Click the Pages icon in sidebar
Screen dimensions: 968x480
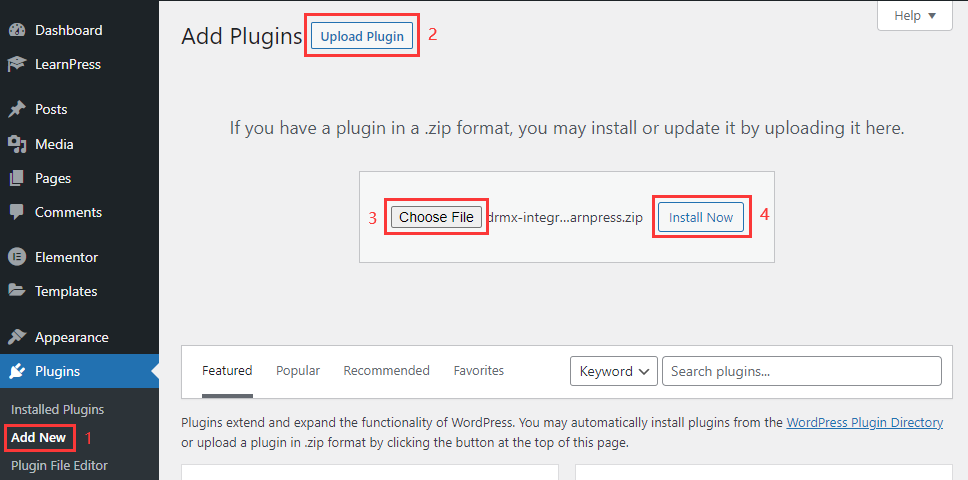(17, 178)
